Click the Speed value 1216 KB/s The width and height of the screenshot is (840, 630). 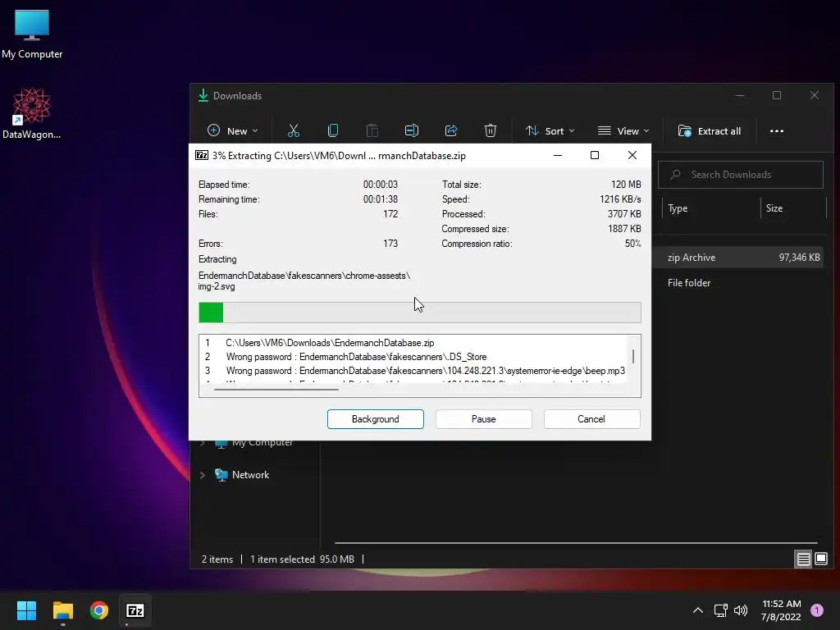620,199
